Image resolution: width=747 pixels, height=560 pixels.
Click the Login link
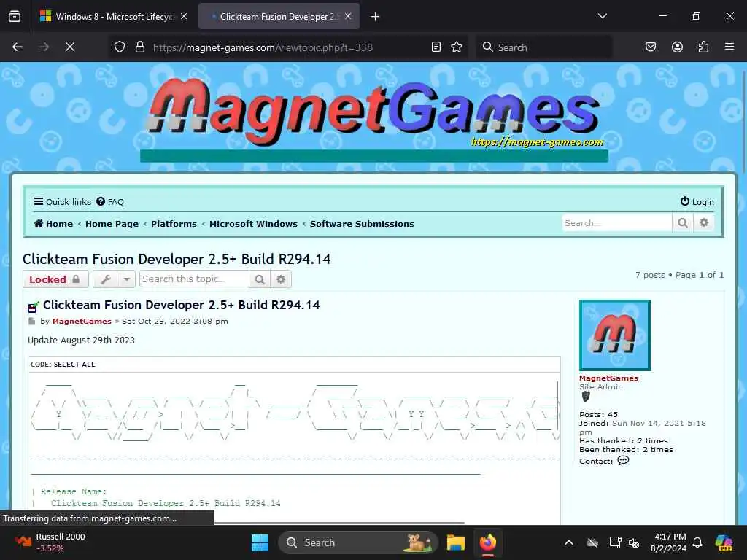coord(697,202)
